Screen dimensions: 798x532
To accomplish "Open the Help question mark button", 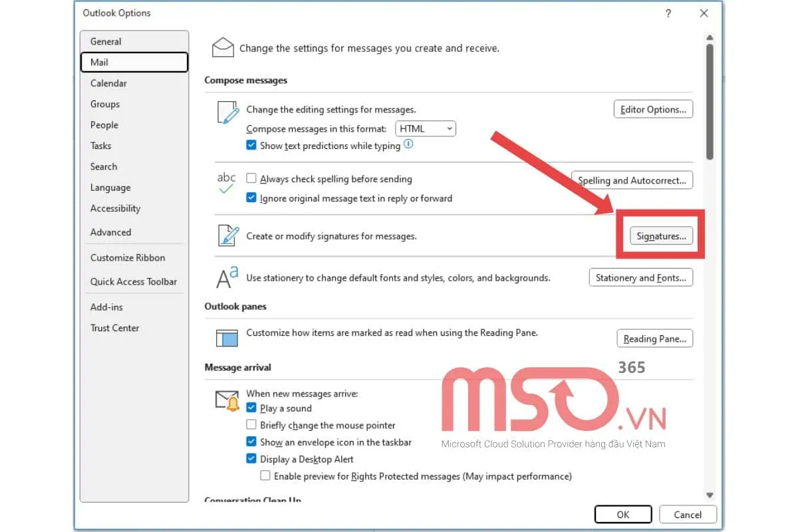I will tap(668, 13).
